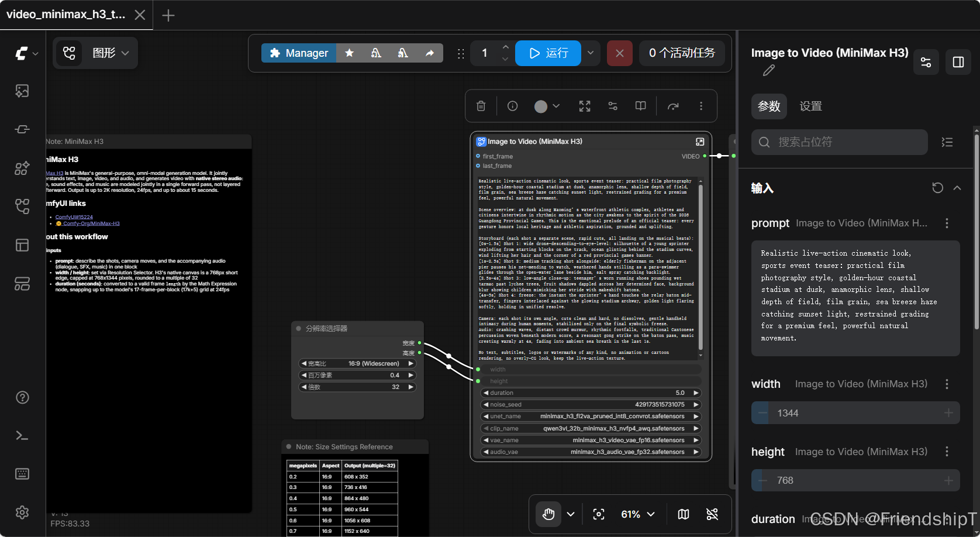Edit the panel title with pencil icon
This screenshot has height=537, width=980.
point(769,71)
